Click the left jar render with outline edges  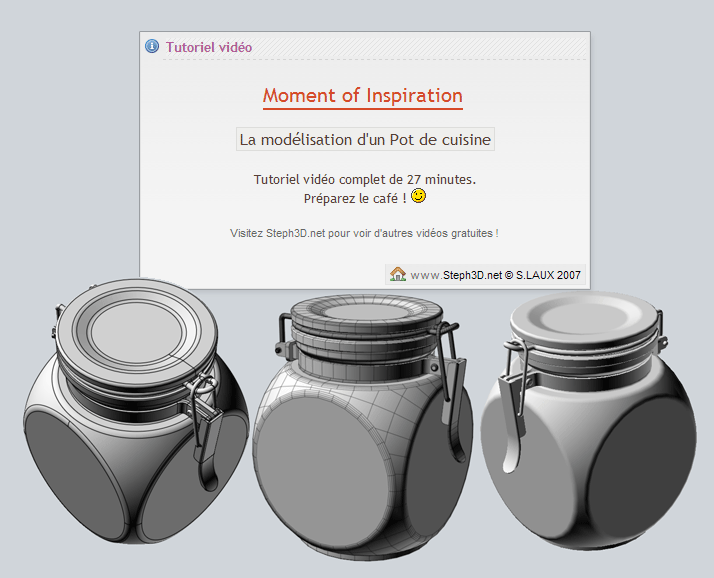pyautogui.click(x=136, y=411)
